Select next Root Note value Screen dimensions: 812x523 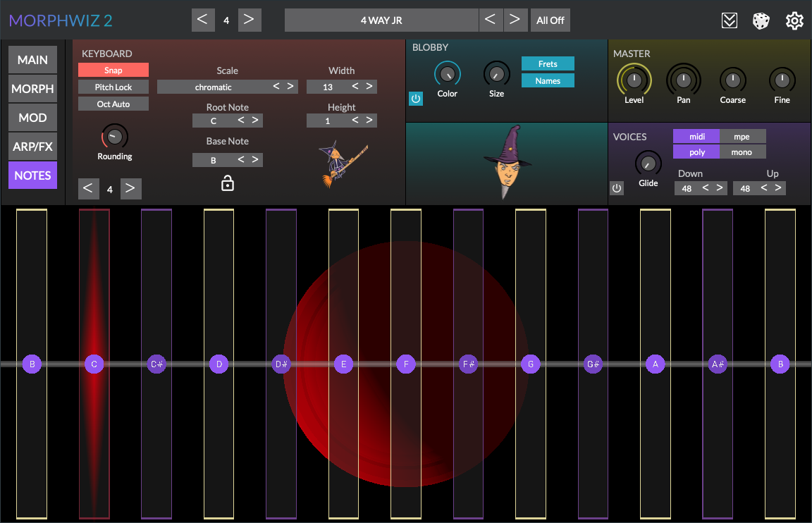[x=255, y=121]
